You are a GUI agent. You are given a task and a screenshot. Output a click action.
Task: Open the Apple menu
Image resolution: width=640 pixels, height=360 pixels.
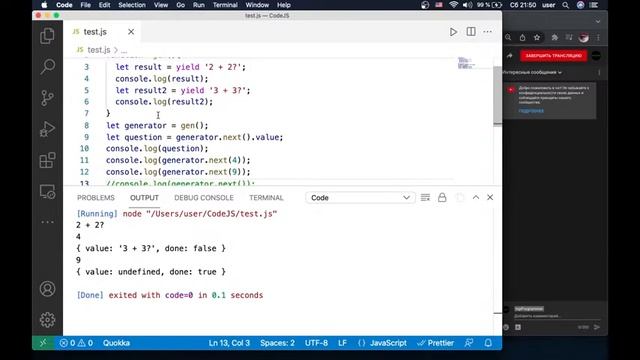coord(44,5)
